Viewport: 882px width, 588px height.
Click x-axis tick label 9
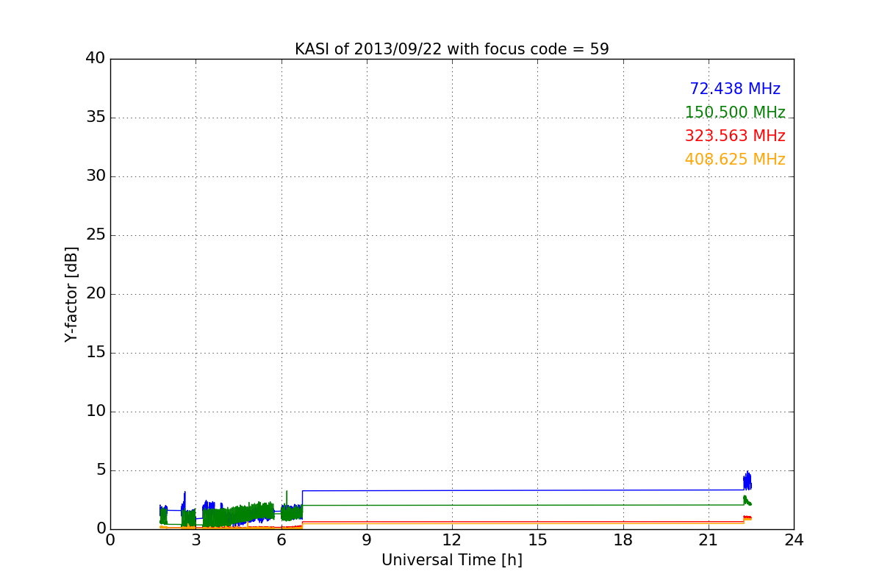tap(367, 539)
